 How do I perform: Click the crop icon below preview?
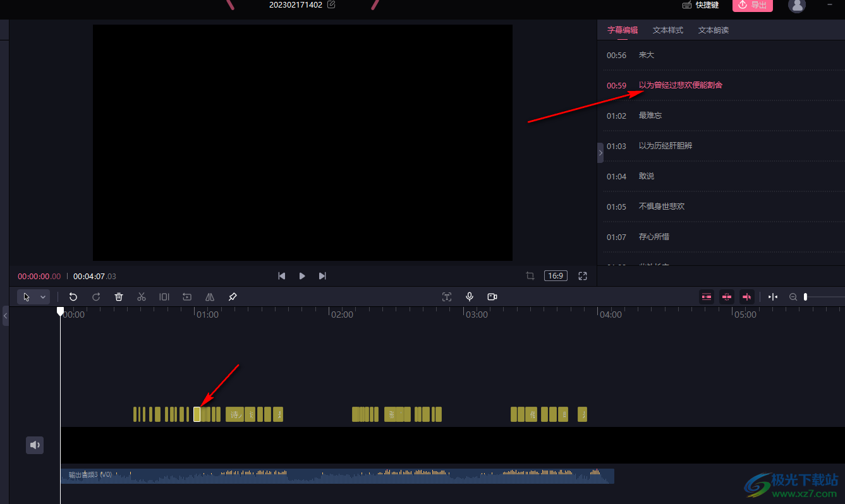[x=530, y=276]
